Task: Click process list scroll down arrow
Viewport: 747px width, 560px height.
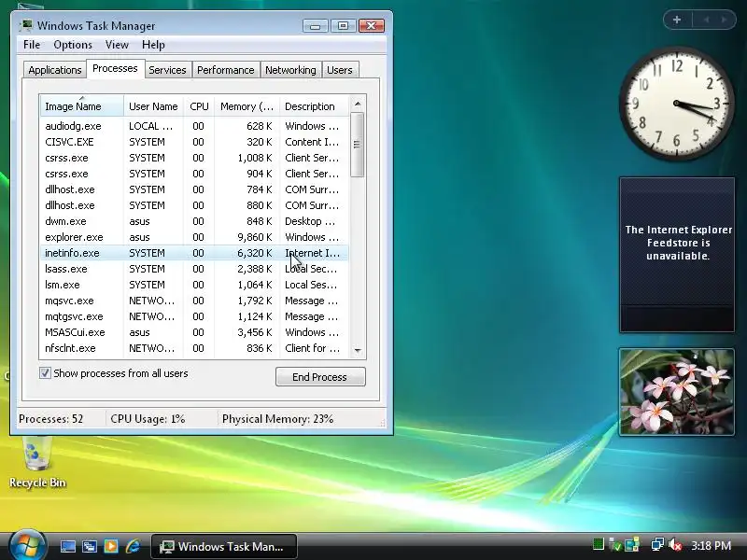Action: coord(358,351)
